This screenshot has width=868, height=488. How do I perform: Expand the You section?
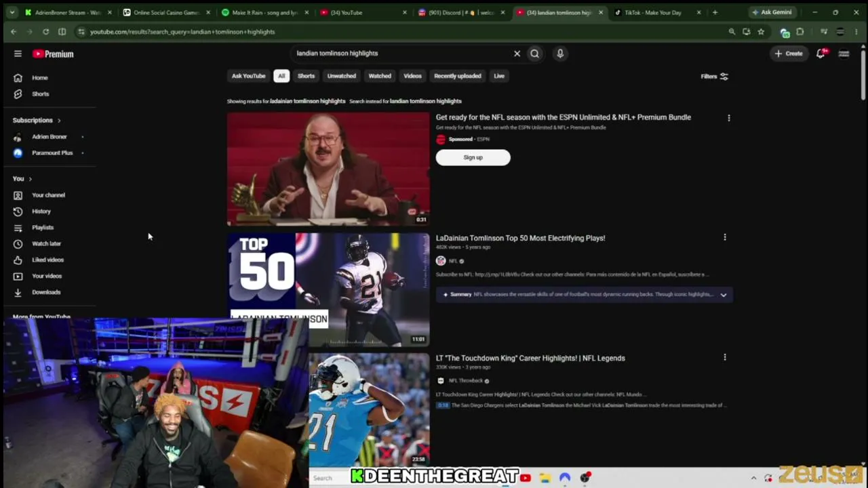(22, 179)
